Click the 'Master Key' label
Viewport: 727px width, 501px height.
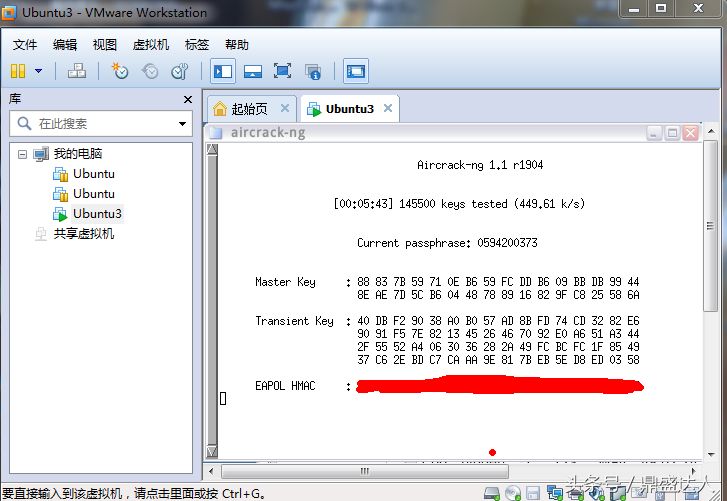tap(285, 282)
